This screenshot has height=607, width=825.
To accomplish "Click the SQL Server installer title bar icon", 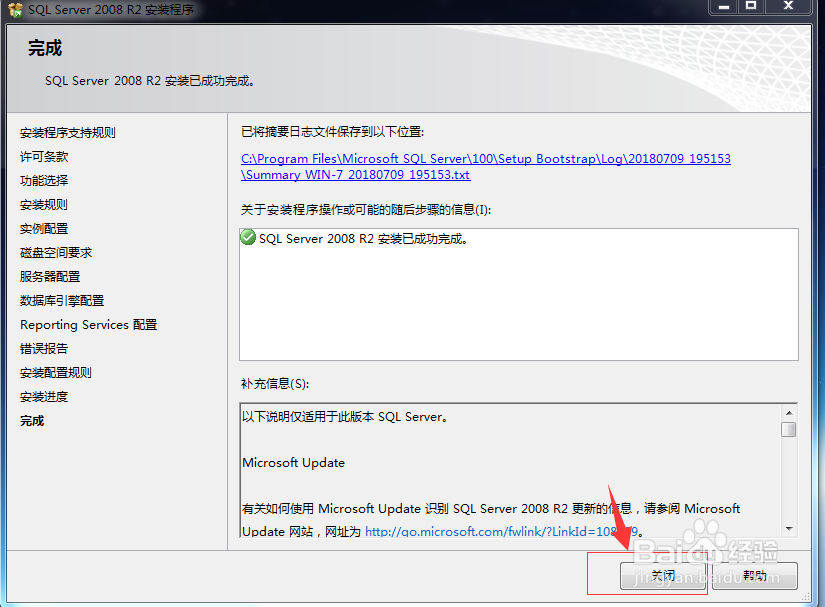I will coord(15,9).
